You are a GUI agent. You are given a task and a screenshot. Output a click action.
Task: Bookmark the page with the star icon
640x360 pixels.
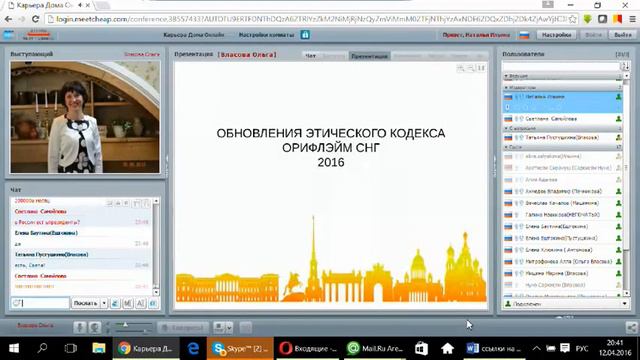point(573,19)
